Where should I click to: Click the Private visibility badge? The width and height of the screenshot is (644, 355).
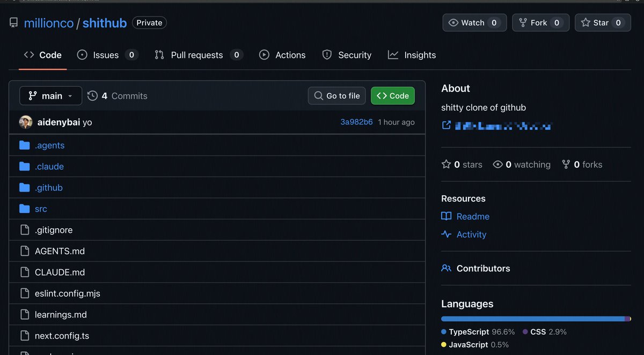149,23
